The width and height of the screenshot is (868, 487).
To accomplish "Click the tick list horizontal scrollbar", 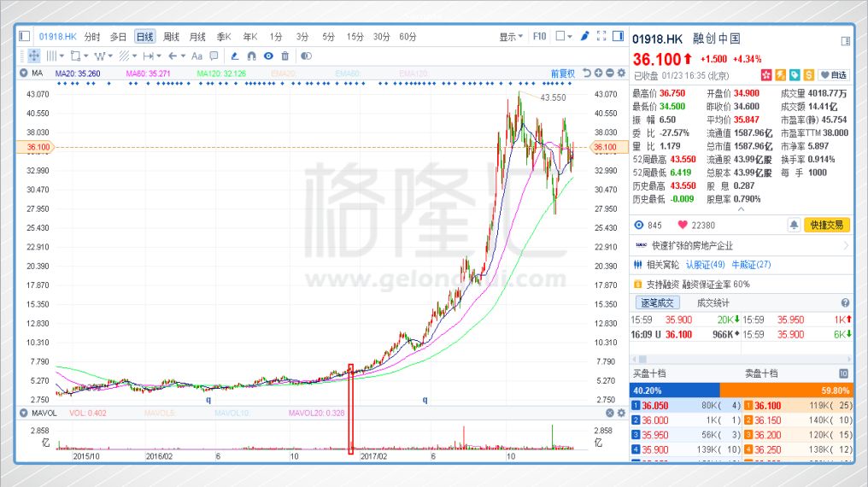I will pyautogui.click(x=742, y=359).
